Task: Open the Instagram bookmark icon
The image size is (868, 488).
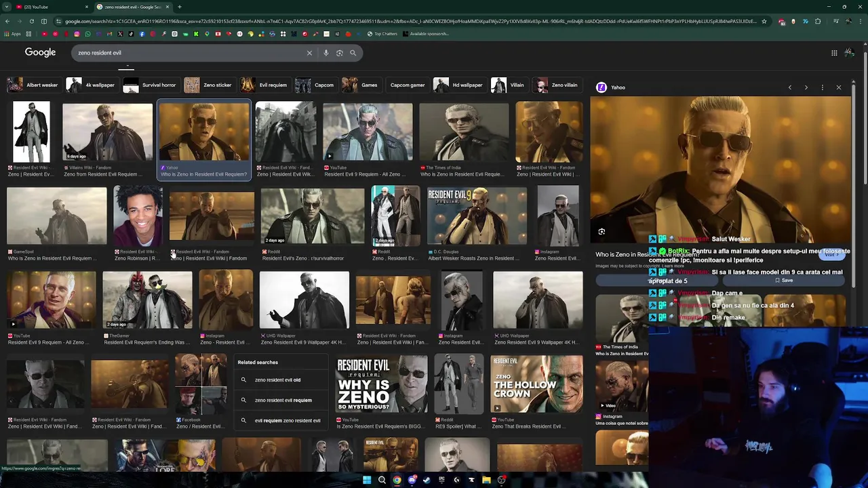Action: [x=77, y=34]
